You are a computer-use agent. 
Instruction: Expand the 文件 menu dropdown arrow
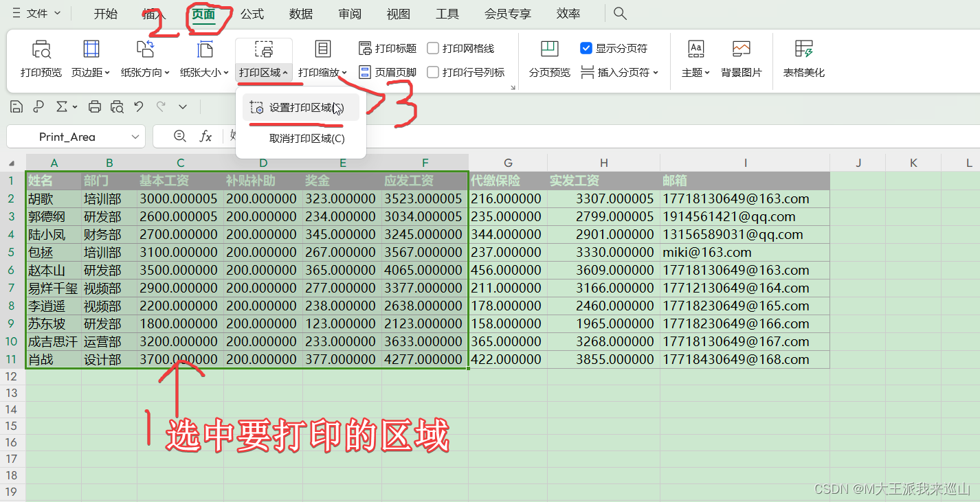coord(57,13)
